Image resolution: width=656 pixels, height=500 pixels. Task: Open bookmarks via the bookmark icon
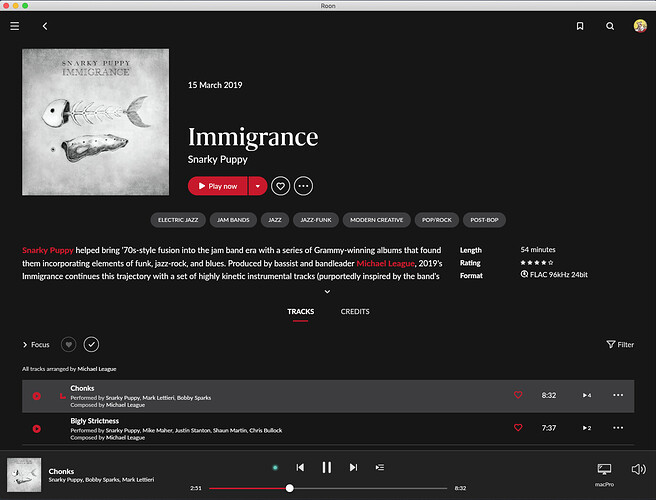coord(580,26)
